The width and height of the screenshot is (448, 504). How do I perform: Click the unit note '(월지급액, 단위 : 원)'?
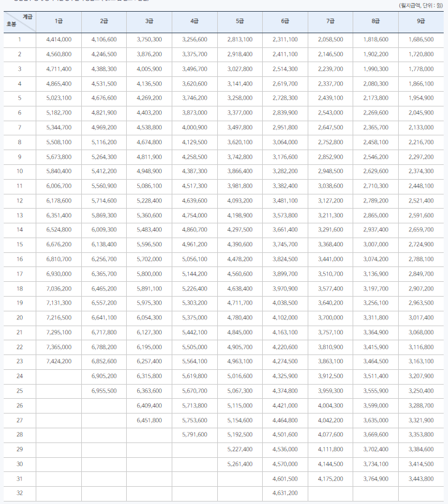coord(421,6)
